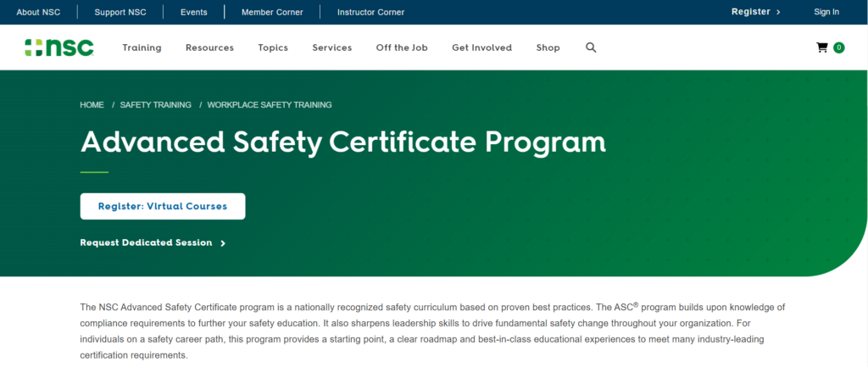Click Sign In
The height and width of the screenshot is (367, 868).
pos(826,12)
